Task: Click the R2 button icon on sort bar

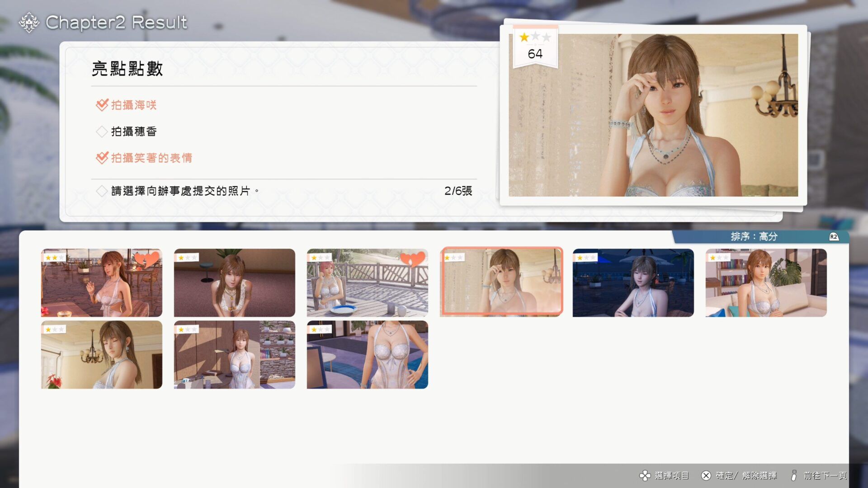Action: [834, 237]
